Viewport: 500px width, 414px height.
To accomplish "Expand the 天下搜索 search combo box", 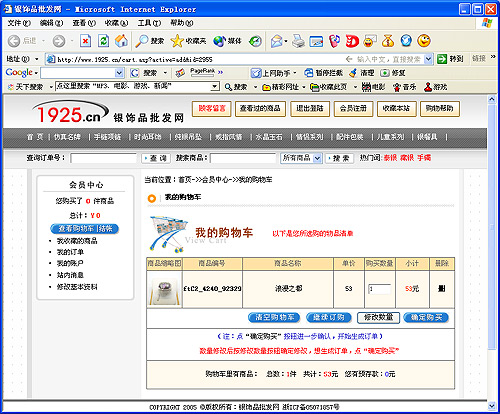I will coord(215,87).
